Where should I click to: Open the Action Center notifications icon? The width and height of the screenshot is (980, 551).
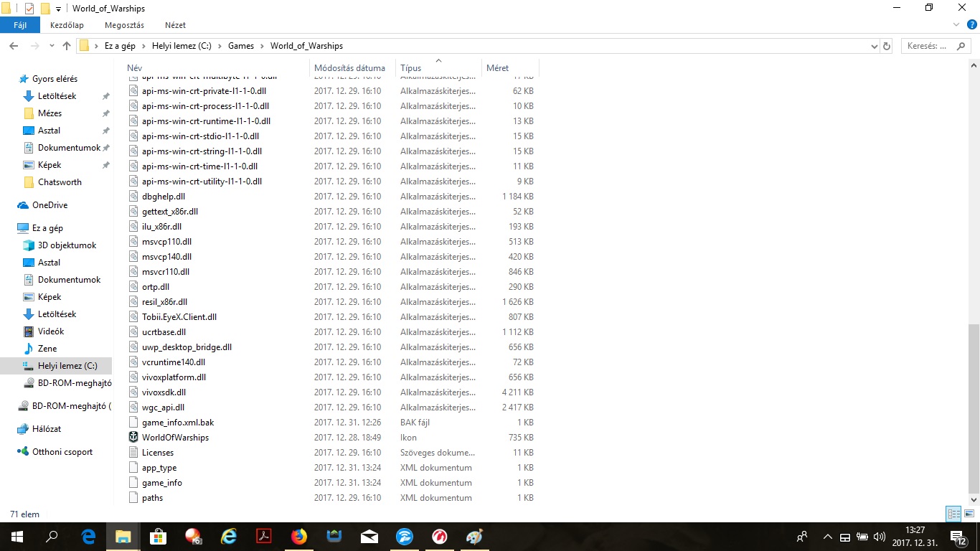click(958, 537)
